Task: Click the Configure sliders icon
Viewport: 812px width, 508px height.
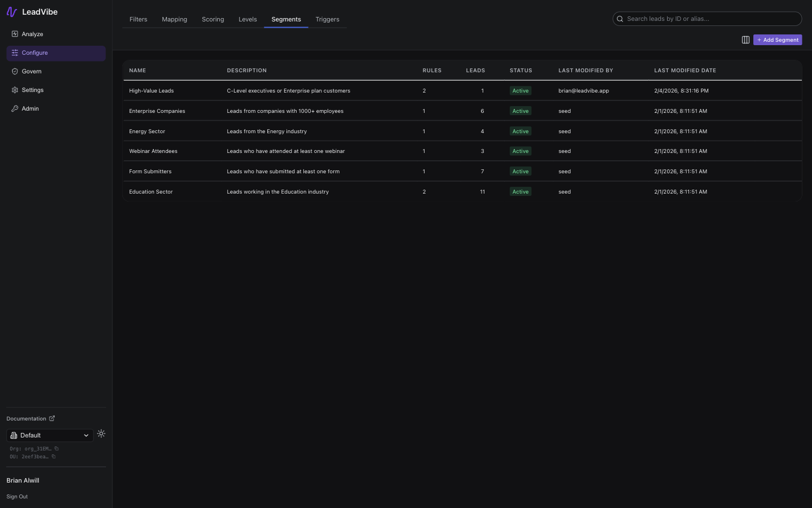Action: coord(15,52)
